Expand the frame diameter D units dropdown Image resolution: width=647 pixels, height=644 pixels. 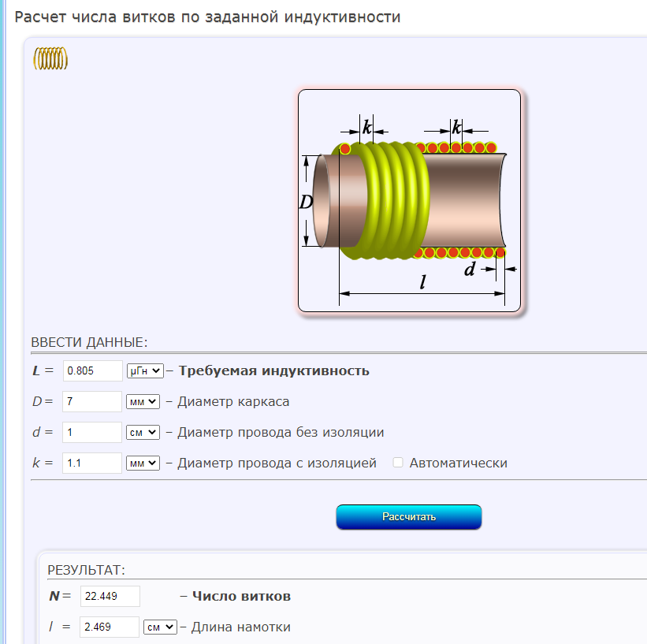(x=143, y=401)
